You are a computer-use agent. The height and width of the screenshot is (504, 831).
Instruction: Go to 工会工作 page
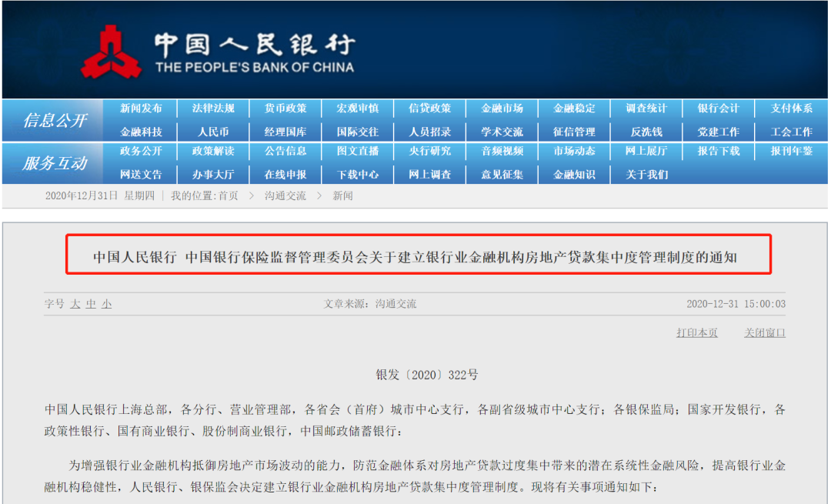click(791, 132)
